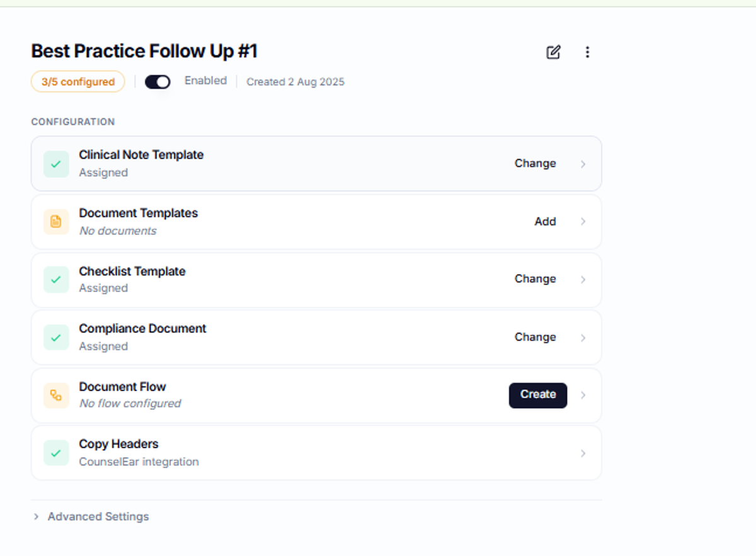756x556 pixels.
Task: Click Change for Clinical Note Template
Action: tap(535, 163)
